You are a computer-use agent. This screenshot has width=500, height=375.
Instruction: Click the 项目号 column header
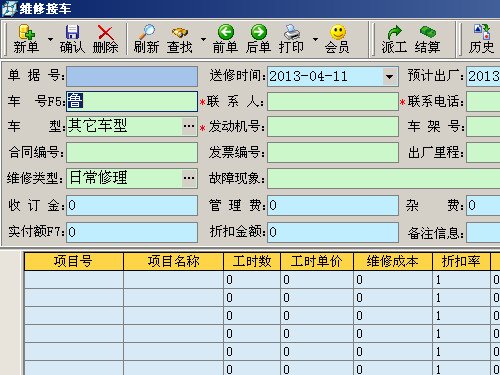74,261
